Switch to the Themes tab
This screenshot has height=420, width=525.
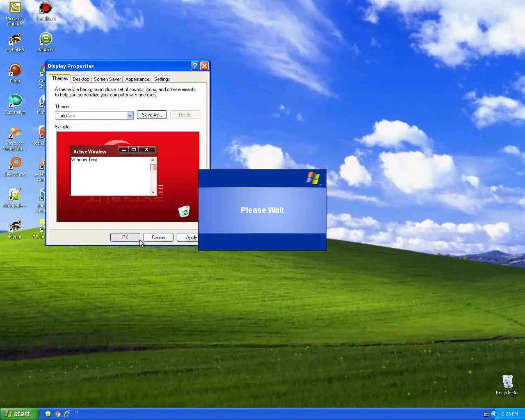click(x=60, y=78)
